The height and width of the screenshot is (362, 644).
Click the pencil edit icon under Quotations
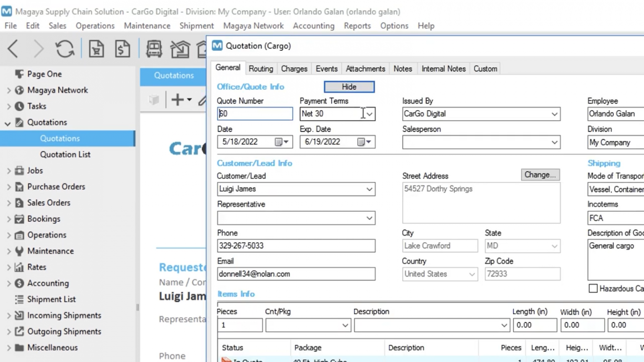click(x=203, y=100)
